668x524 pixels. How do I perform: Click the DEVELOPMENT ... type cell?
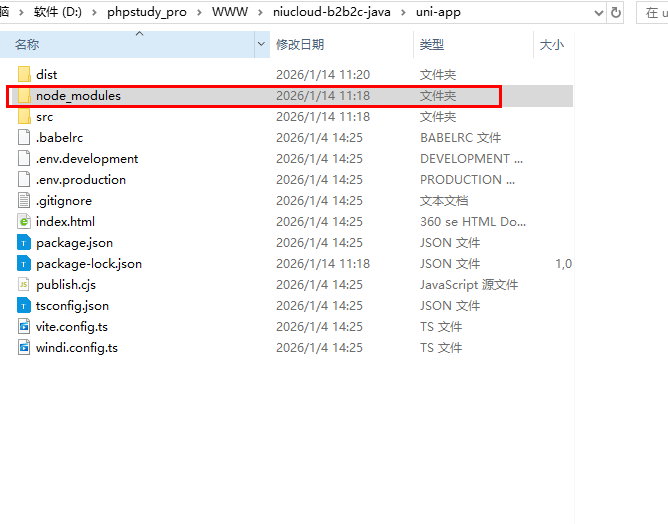472,158
